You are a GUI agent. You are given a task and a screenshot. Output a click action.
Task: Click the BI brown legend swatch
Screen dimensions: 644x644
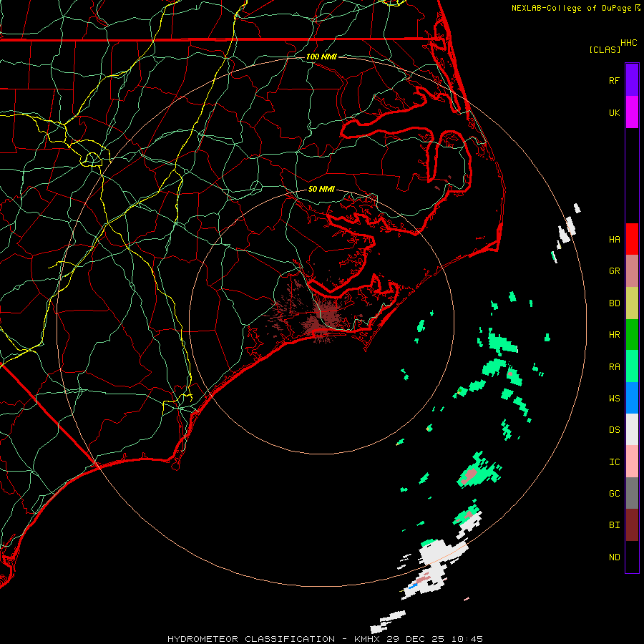click(x=632, y=525)
